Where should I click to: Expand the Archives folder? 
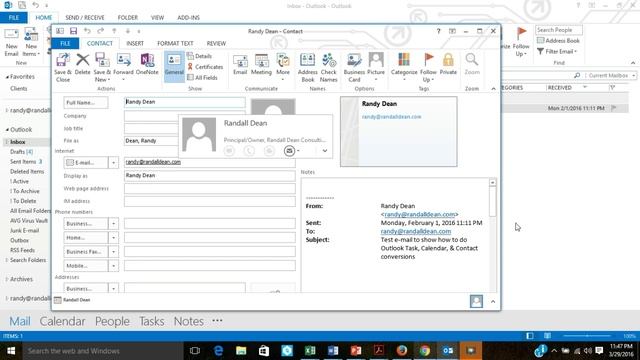[7, 279]
